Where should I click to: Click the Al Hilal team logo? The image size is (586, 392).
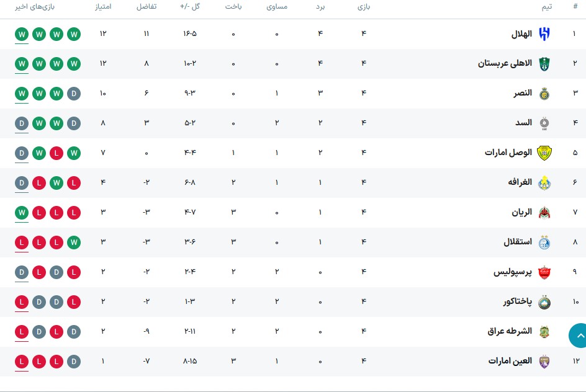(544, 34)
